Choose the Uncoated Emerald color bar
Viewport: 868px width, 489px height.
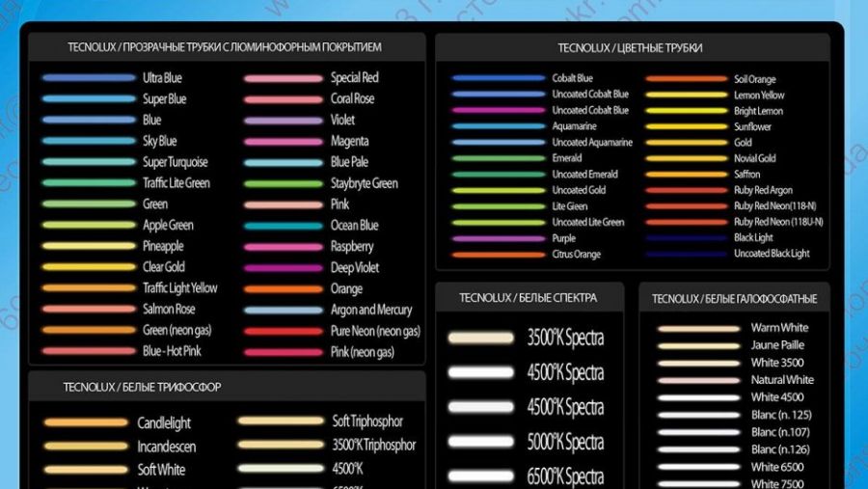point(499,175)
